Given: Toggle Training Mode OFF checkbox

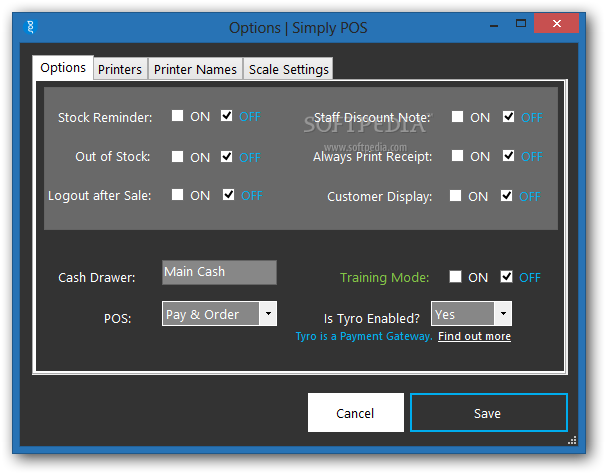Looking at the screenshot, I should pos(506,276).
